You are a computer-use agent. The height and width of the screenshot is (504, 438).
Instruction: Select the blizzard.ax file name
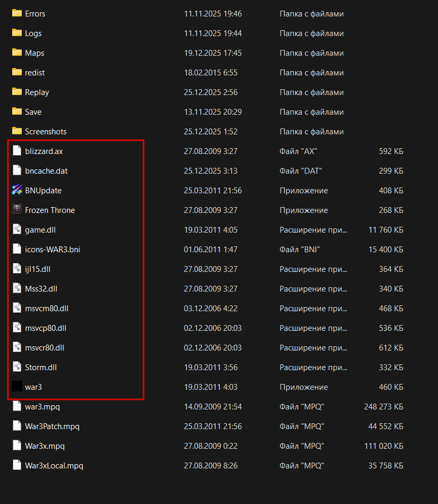tap(44, 151)
